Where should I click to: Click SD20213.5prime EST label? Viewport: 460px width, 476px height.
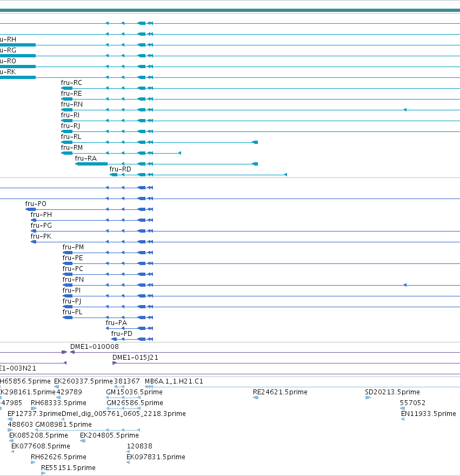click(392, 392)
